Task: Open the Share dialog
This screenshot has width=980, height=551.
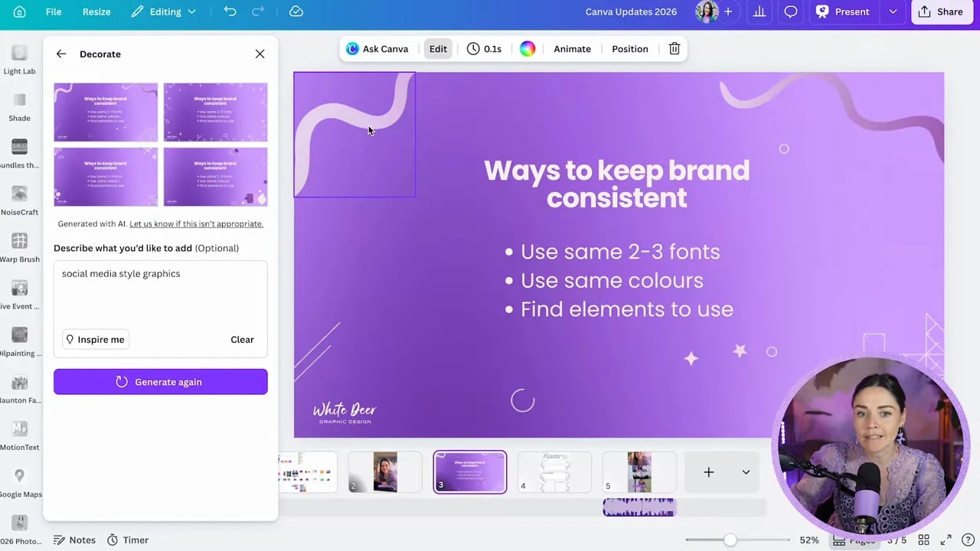Action: pos(942,11)
